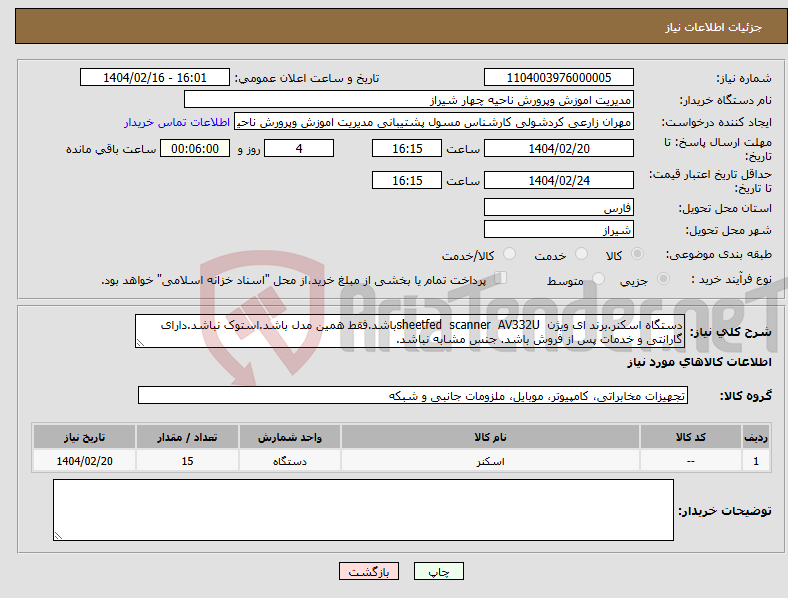Click the چاپ (print) button
Screen dimensions: 788x598
pos(438,571)
